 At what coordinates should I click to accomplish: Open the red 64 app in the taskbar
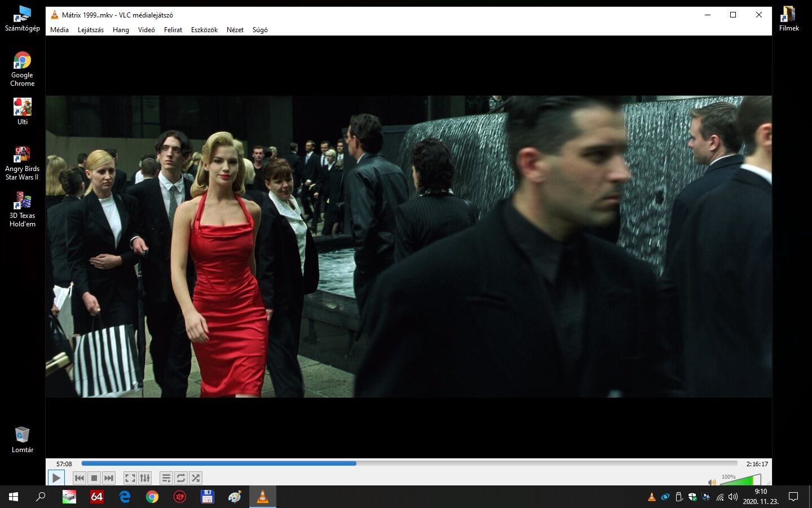(97, 497)
